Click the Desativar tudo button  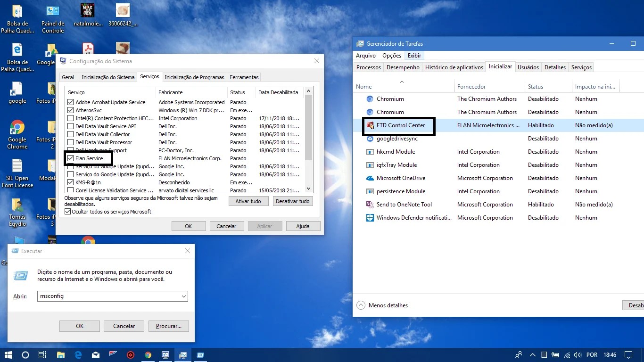click(x=293, y=201)
